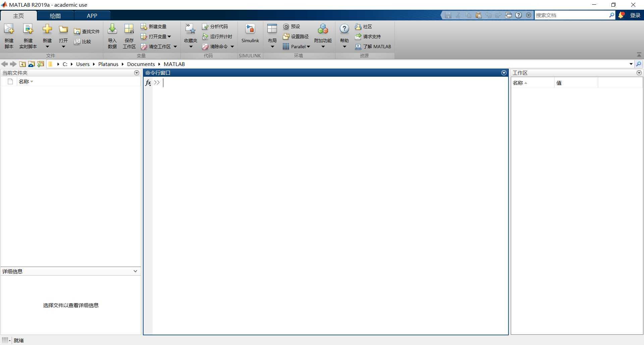Click the Users folder in path
The height and width of the screenshot is (345, 644).
coord(83,64)
